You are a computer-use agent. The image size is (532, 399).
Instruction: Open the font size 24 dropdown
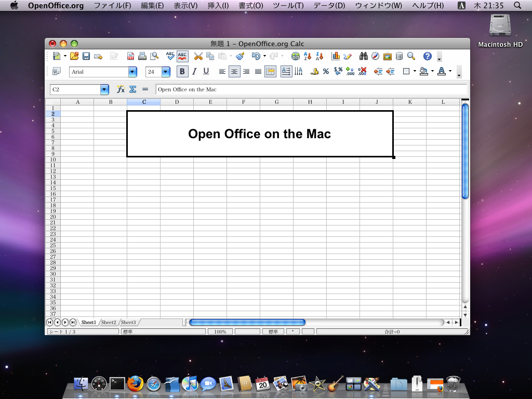point(166,72)
